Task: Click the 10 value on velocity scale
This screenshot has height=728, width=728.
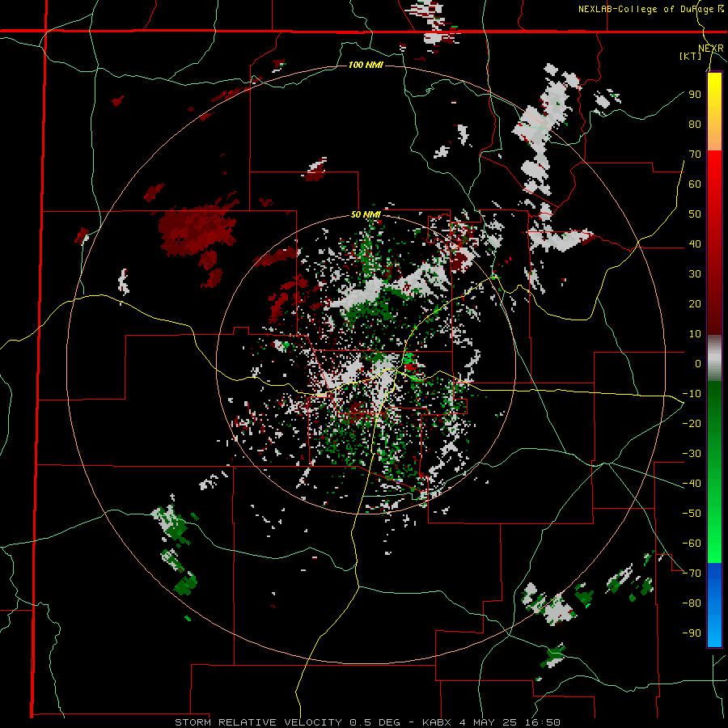Action: pyautogui.click(x=695, y=334)
